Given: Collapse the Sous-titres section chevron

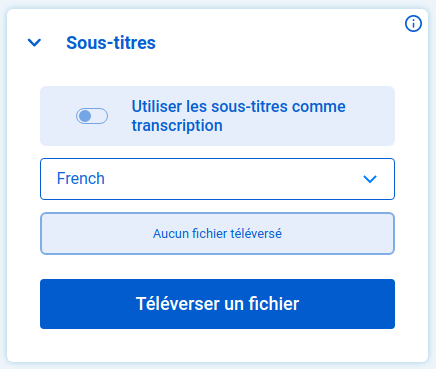Looking at the screenshot, I should 34,43.
